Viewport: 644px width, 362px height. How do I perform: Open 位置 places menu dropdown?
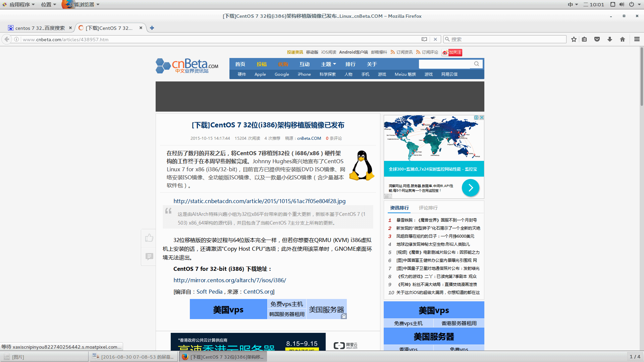click(x=48, y=4)
